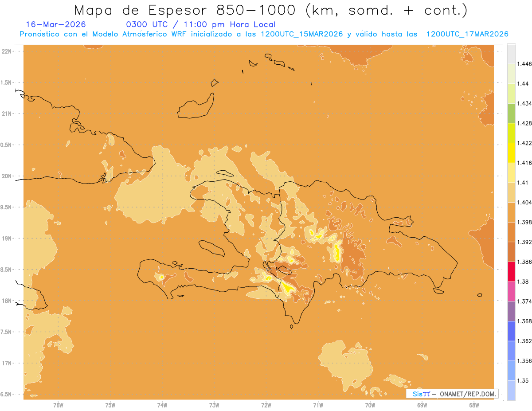The height and width of the screenshot is (411, 532).
Task: Click the longitude label '75W'
Action: pyautogui.click(x=110, y=405)
